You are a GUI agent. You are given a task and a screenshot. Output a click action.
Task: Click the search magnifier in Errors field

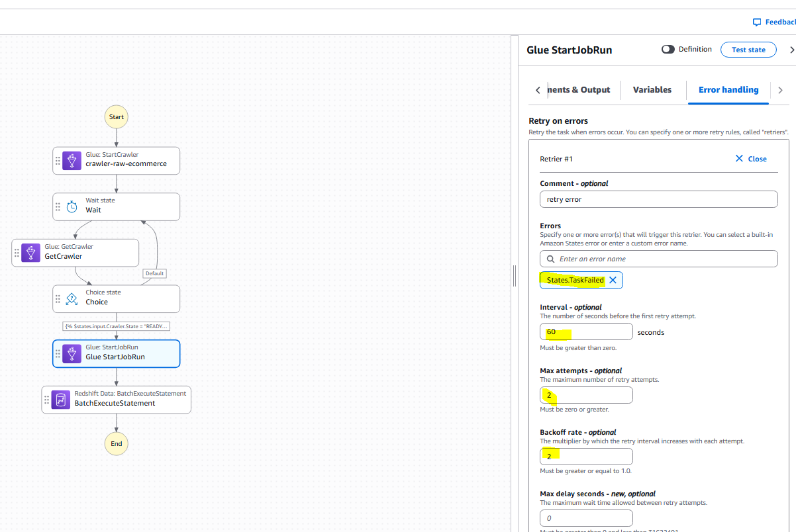551,259
